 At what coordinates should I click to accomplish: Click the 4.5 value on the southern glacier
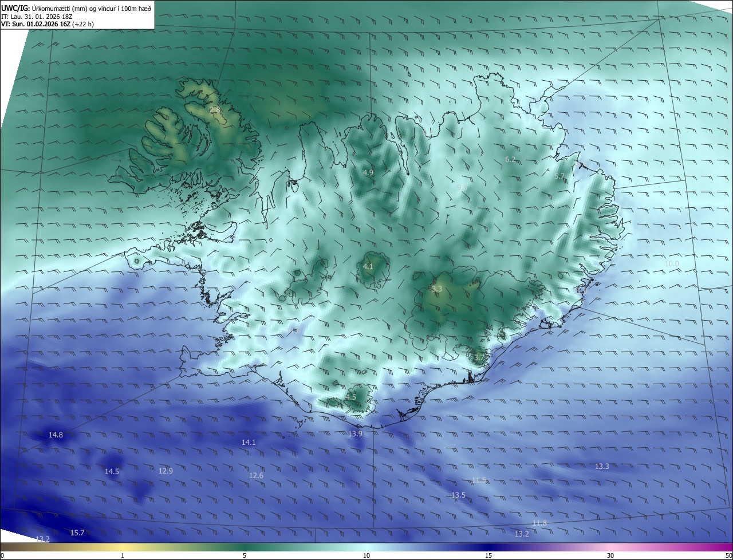point(351,397)
